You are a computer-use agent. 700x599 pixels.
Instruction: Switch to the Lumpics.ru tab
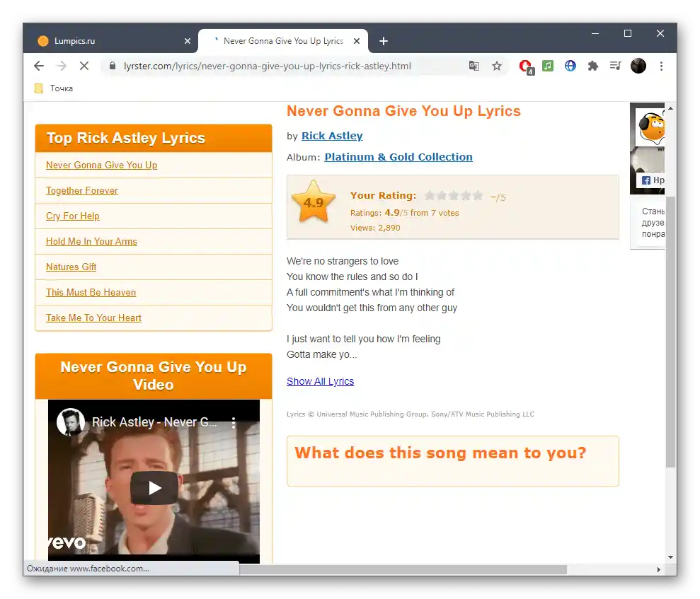110,41
